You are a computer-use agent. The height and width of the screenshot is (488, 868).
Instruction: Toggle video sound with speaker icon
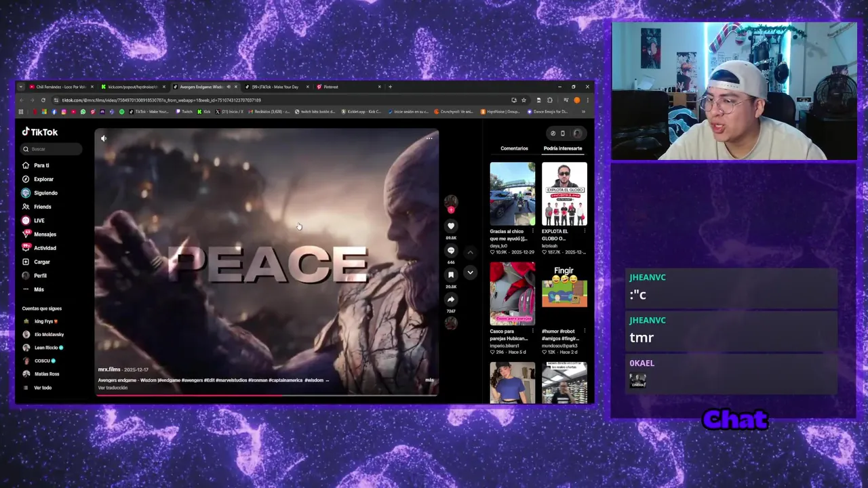(104, 138)
